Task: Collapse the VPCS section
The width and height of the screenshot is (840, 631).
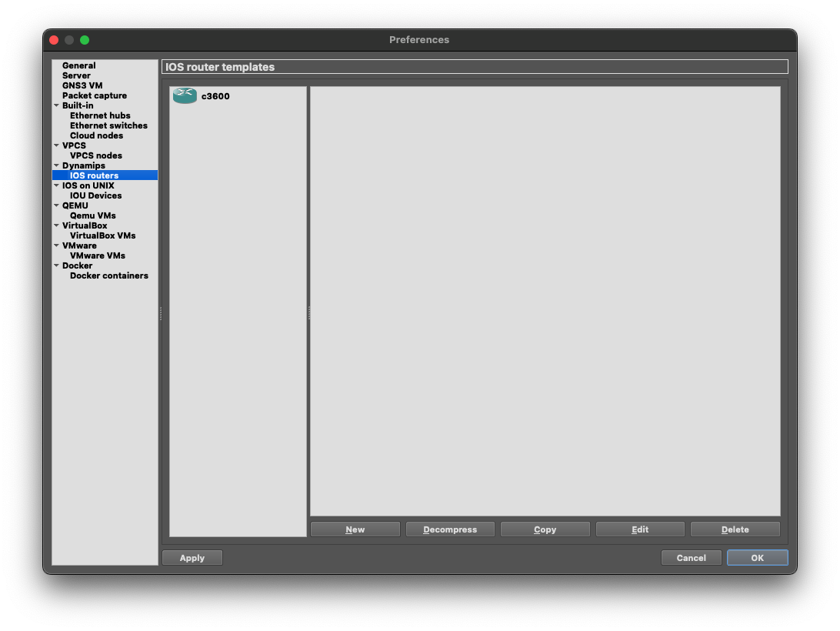Action: click(x=57, y=145)
